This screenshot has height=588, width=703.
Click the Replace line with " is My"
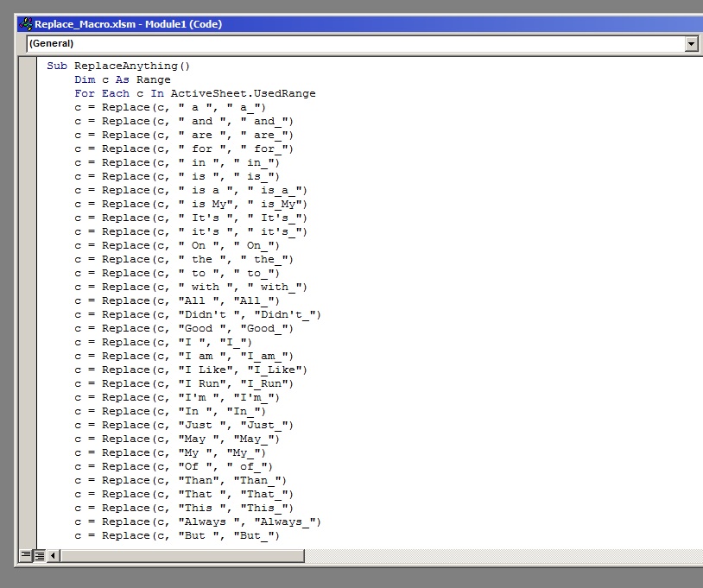pyautogui.click(x=191, y=205)
